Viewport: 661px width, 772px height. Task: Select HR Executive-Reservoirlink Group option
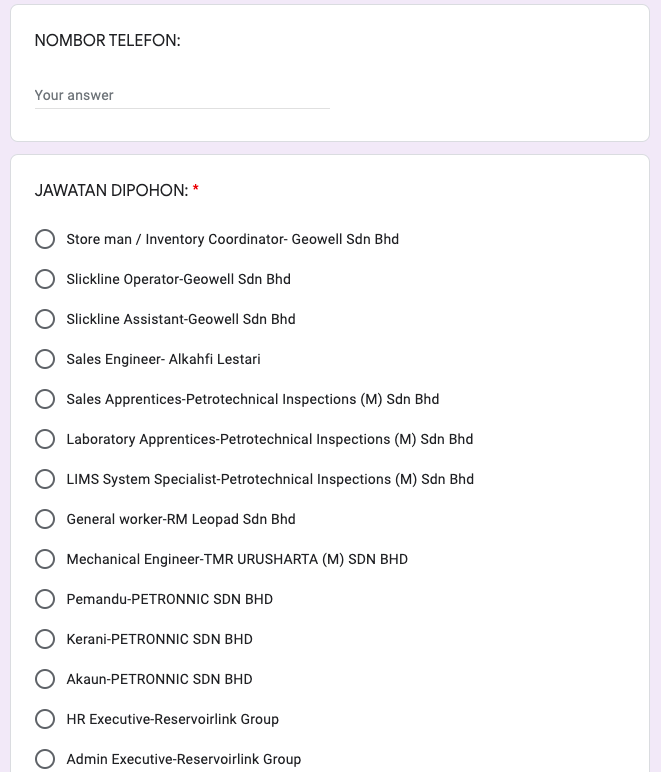pos(45,719)
